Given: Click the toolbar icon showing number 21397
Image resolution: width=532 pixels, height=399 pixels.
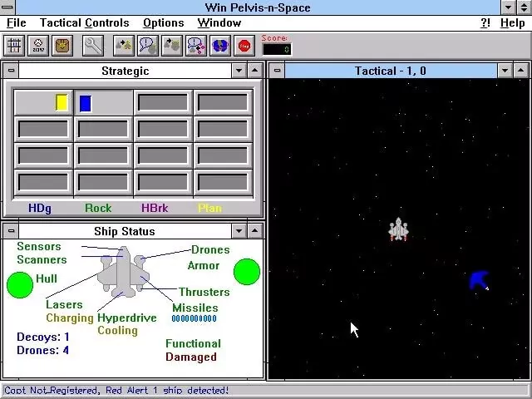Looking at the screenshot, I should 38,46.
